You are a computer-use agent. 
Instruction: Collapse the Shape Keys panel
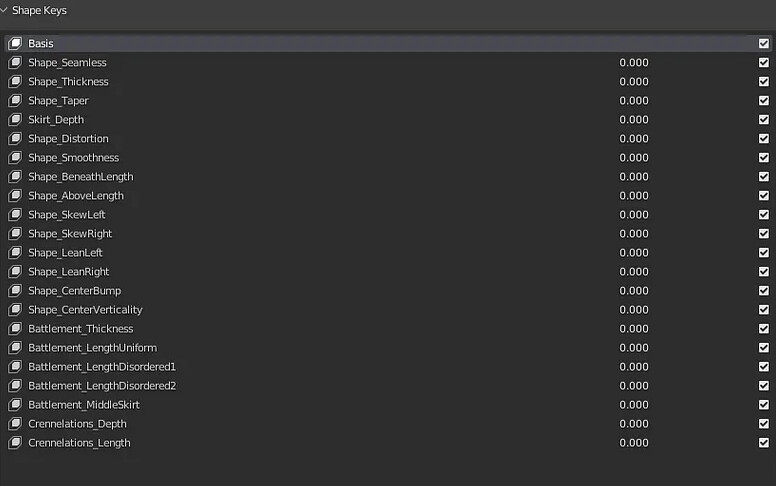pos(6,10)
